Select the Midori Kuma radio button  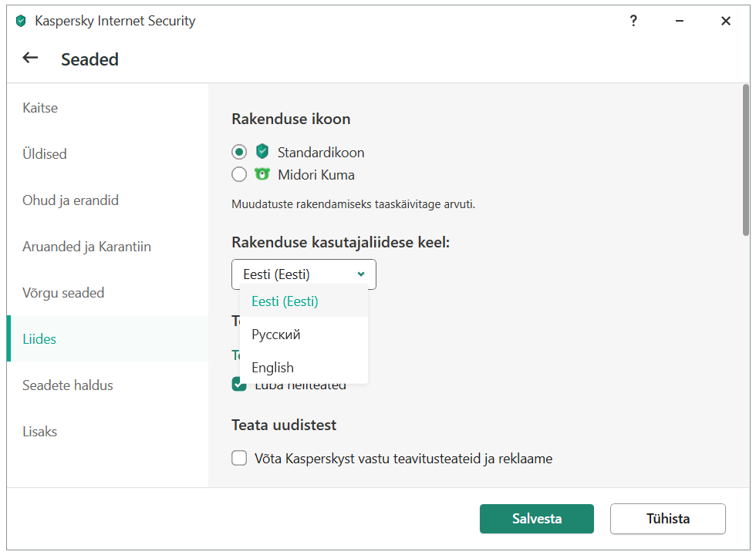click(x=239, y=174)
